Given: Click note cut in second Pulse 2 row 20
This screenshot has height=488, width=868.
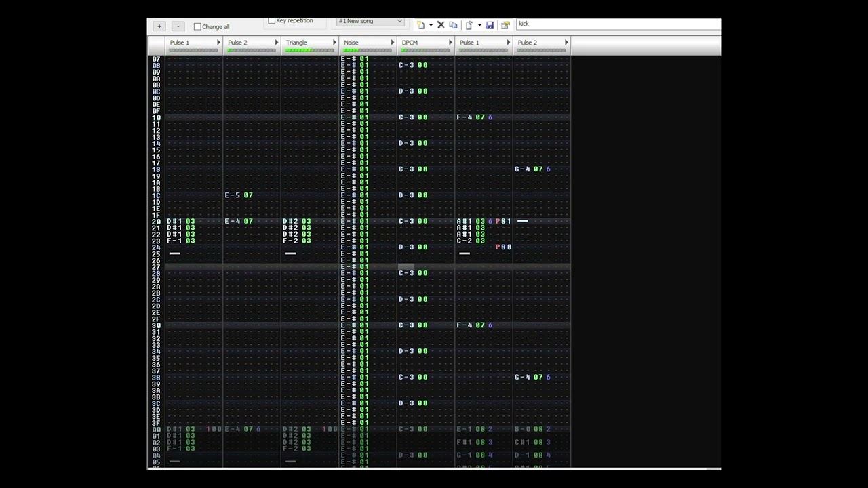Looking at the screenshot, I should [x=522, y=221].
